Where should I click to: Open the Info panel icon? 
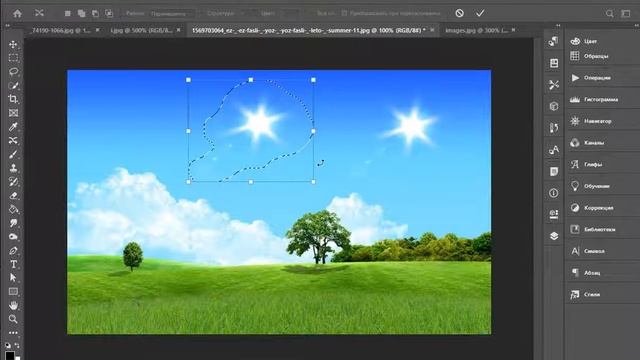pos(554,193)
